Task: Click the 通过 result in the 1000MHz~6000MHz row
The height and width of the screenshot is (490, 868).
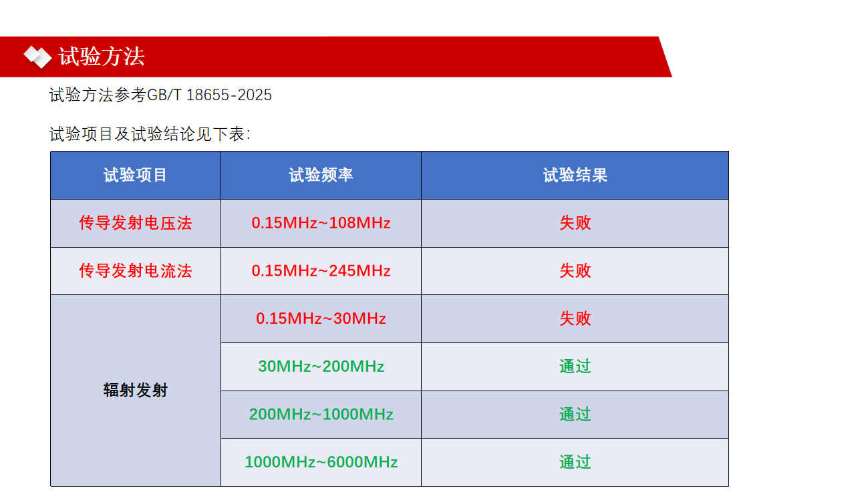Action: (575, 462)
